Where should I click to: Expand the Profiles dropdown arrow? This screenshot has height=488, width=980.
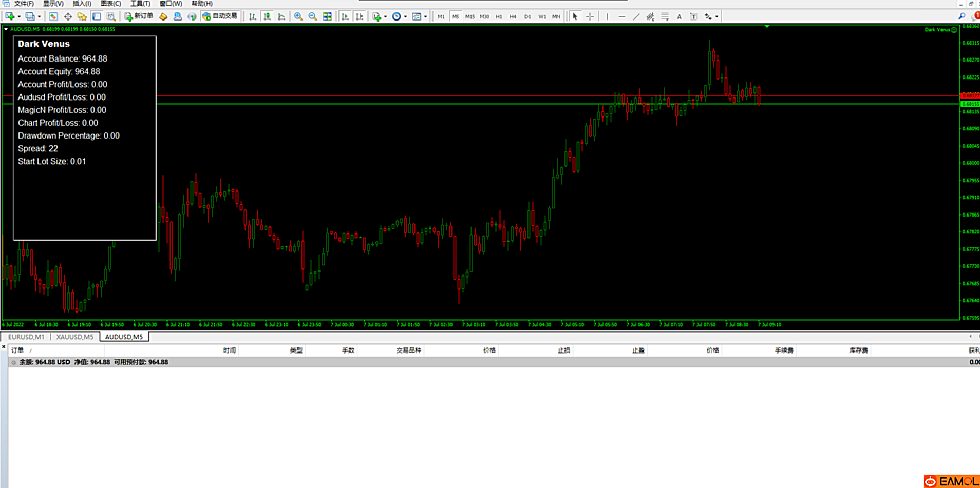(x=39, y=16)
